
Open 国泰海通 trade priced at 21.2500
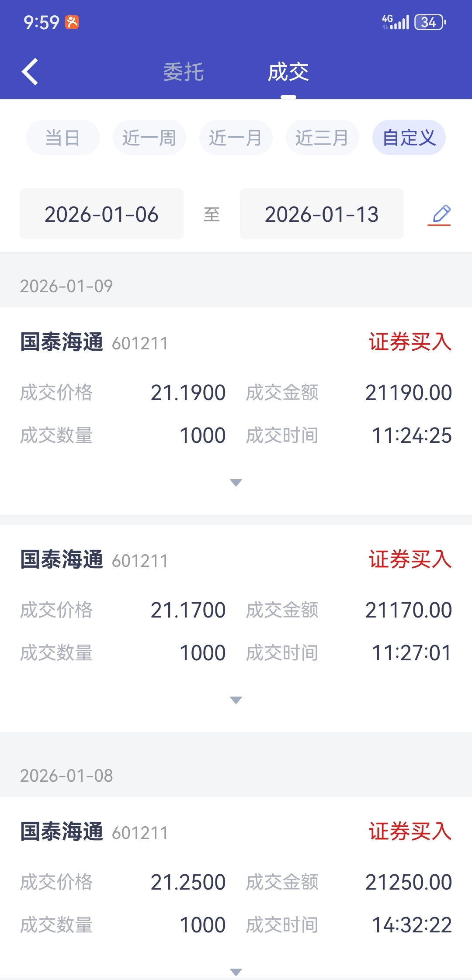pos(236,888)
